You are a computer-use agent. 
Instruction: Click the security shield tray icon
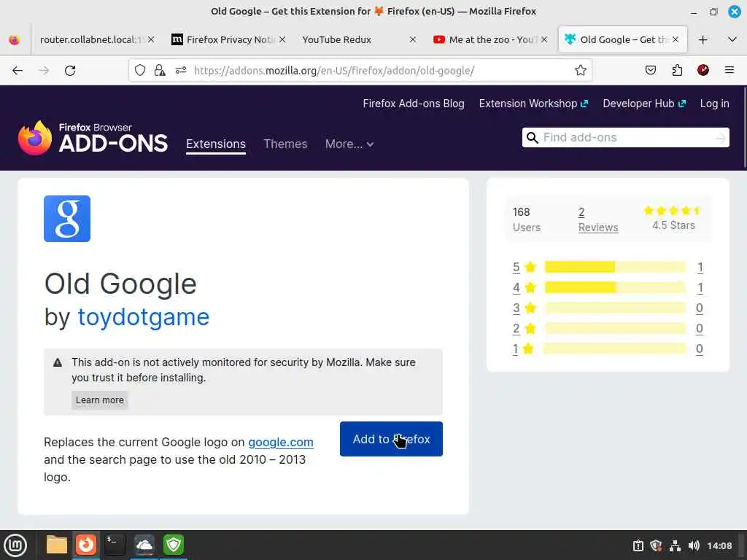pyautogui.click(x=656, y=545)
